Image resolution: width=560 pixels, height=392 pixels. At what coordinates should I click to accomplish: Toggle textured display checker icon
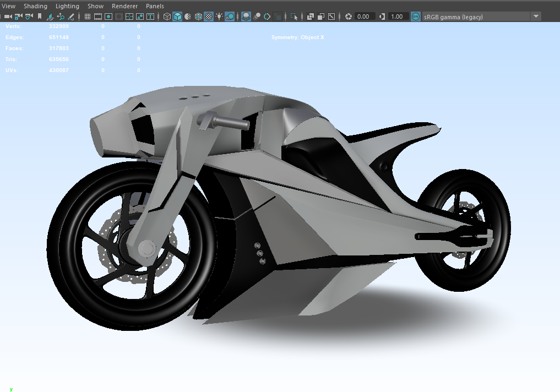[209, 17]
